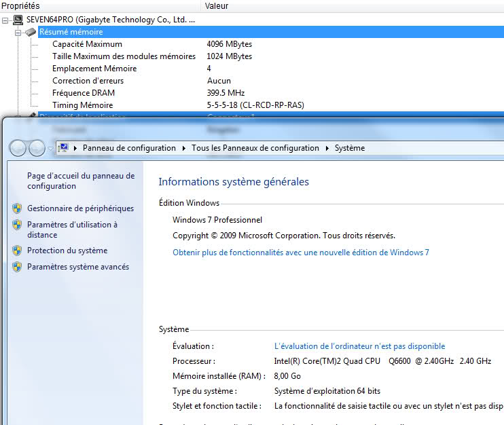
Task: Navigate to Panneau de configuration breadcrumb
Action: point(129,148)
